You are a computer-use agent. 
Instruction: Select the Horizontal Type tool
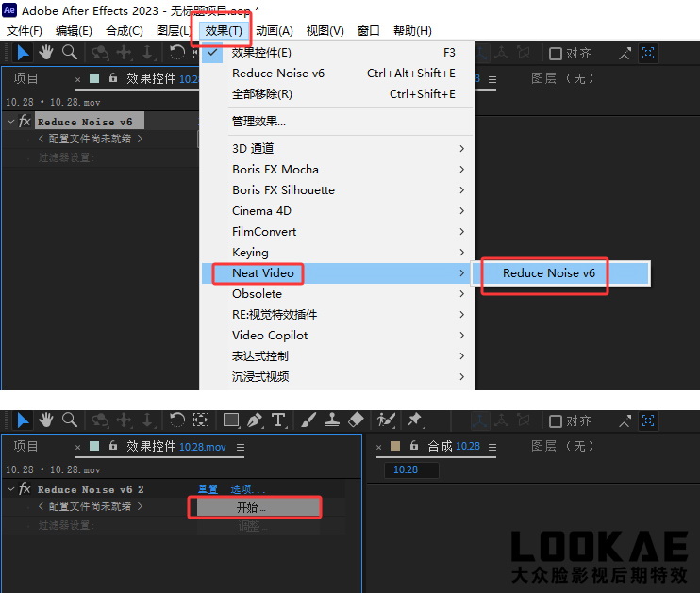point(279,420)
